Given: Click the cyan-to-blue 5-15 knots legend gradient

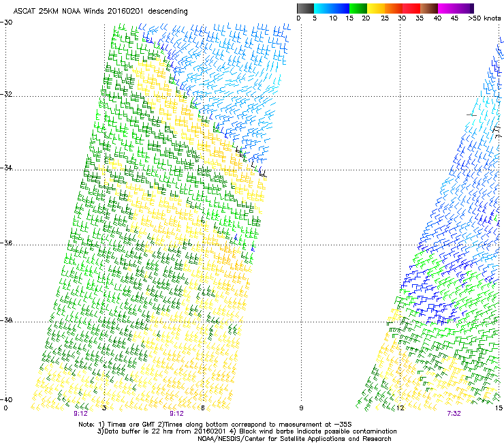Looking at the screenshot, I should pos(332,8).
